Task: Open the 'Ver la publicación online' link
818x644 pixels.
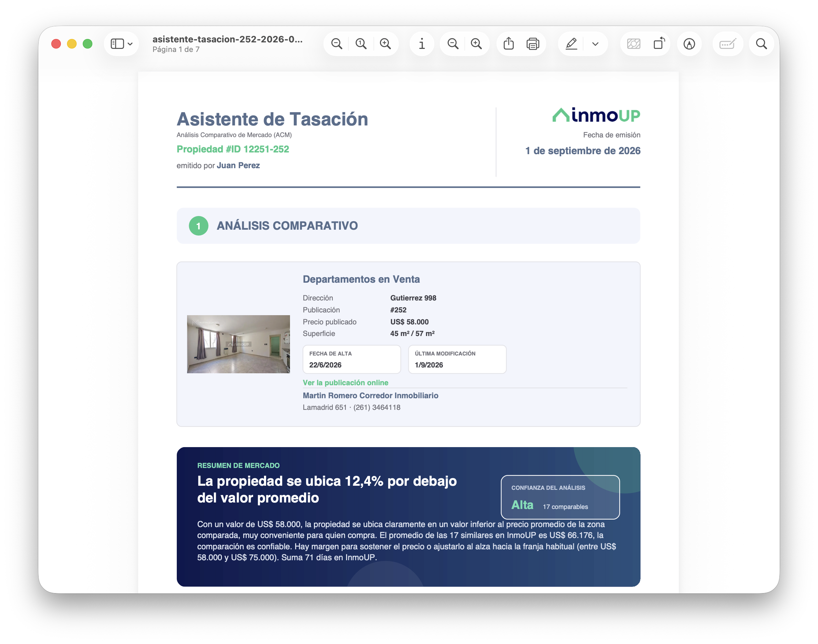Action: point(345,382)
